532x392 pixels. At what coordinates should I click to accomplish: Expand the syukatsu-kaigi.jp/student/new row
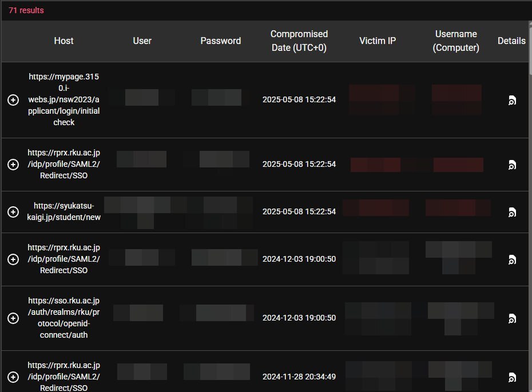(13, 212)
